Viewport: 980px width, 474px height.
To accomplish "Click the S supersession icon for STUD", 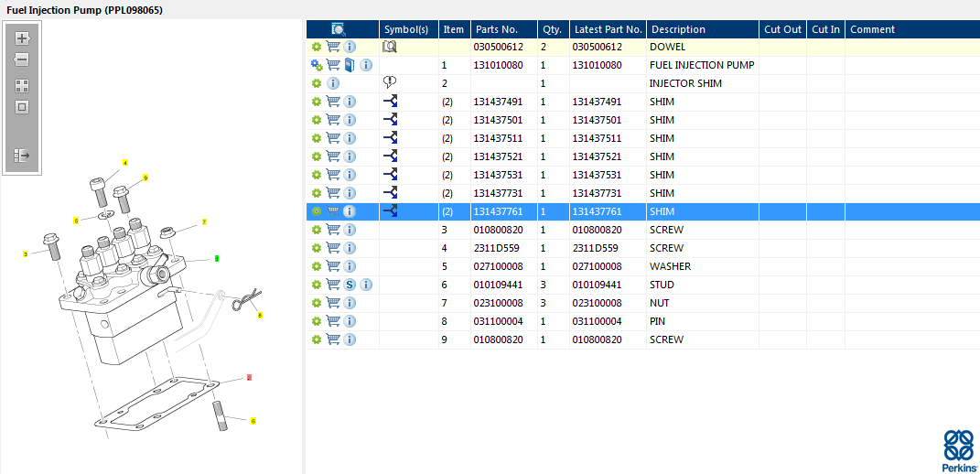I will pyautogui.click(x=350, y=285).
